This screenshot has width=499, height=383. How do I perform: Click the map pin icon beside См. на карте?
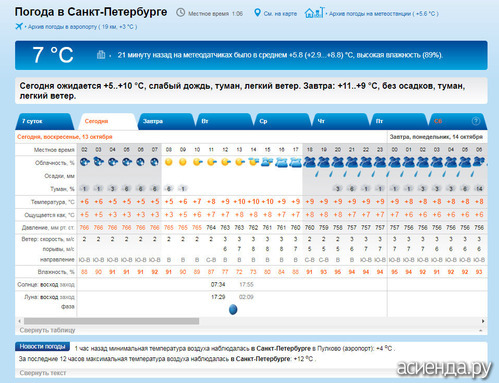pyautogui.click(x=257, y=13)
